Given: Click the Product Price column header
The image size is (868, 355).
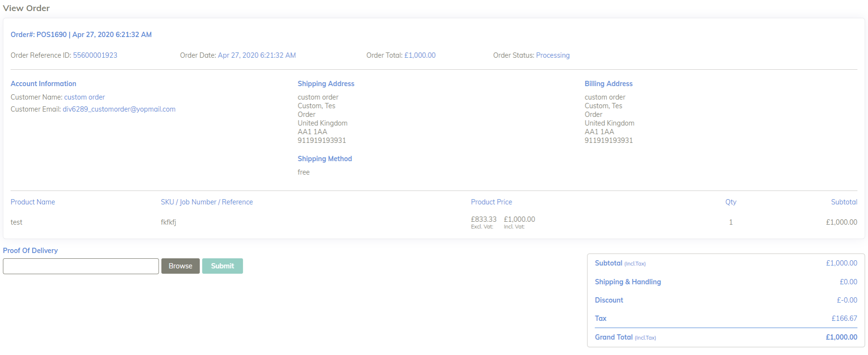Looking at the screenshot, I should (x=491, y=202).
